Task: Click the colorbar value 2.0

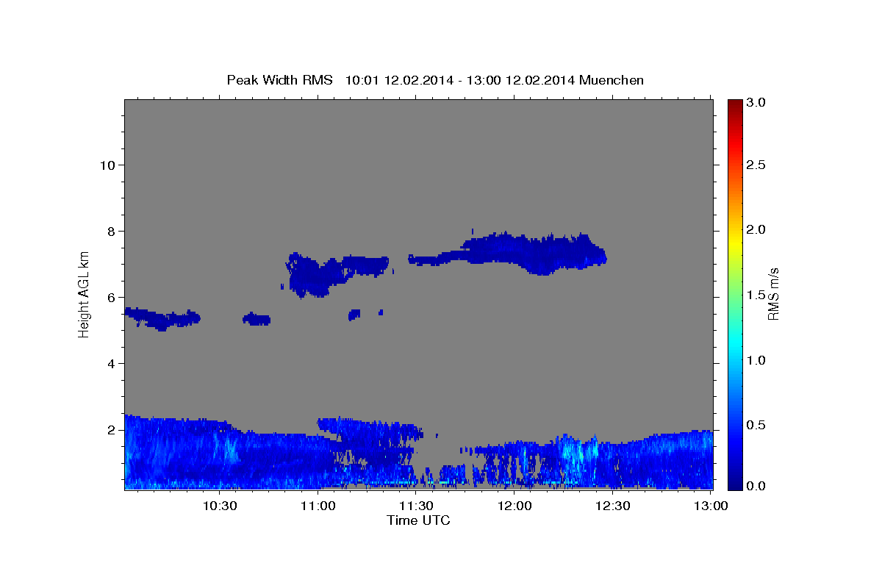Action: [757, 230]
